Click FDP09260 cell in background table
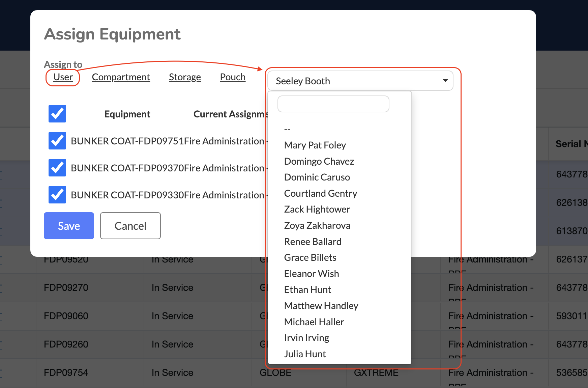Screen dimensions: 588x388 tap(66, 344)
